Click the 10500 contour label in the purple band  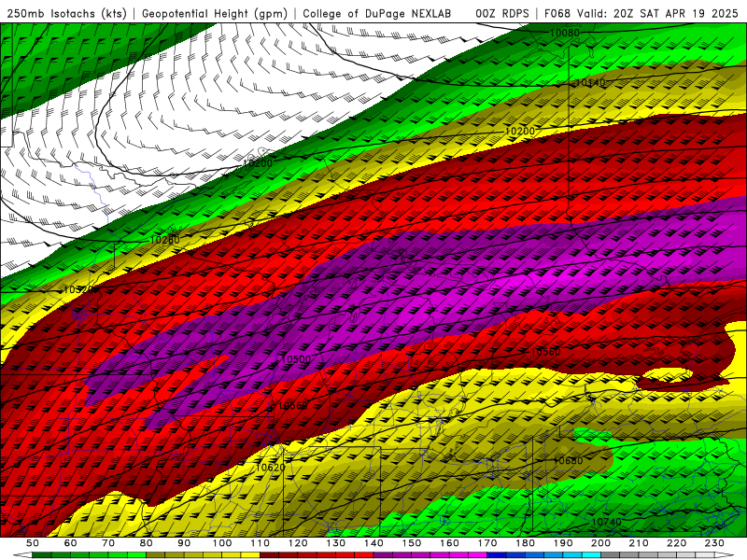click(296, 359)
